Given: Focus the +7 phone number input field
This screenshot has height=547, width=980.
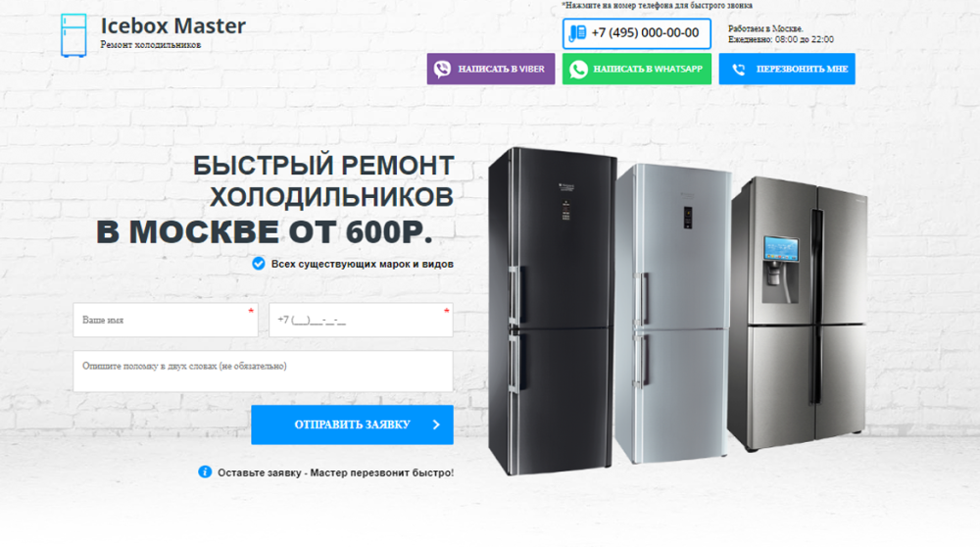Looking at the screenshot, I should point(361,320).
